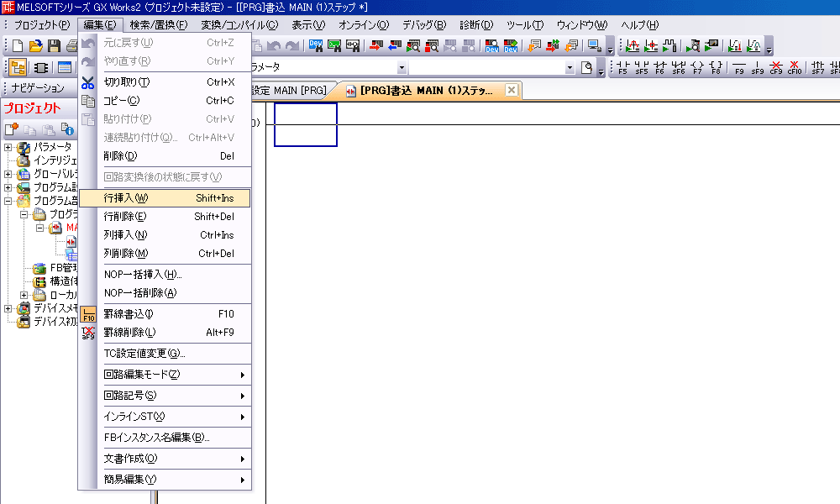Choose 列挿入 from the Edit menu
840x504 pixels.
coord(165,234)
